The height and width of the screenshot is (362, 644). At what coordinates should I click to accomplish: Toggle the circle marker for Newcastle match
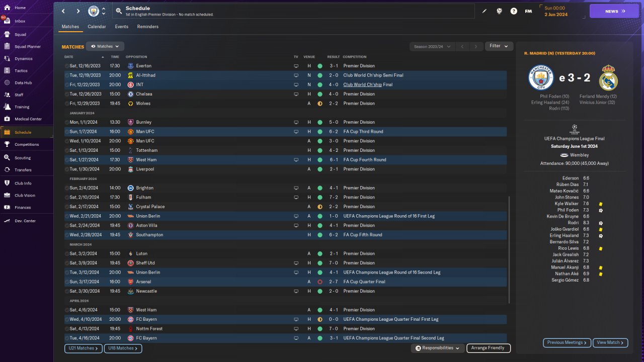point(67,291)
